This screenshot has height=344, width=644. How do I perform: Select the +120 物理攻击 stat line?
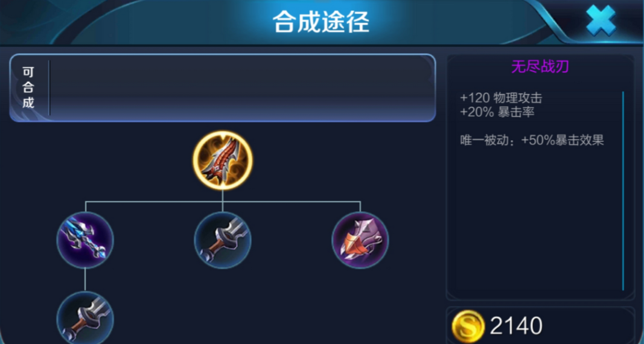click(501, 98)
